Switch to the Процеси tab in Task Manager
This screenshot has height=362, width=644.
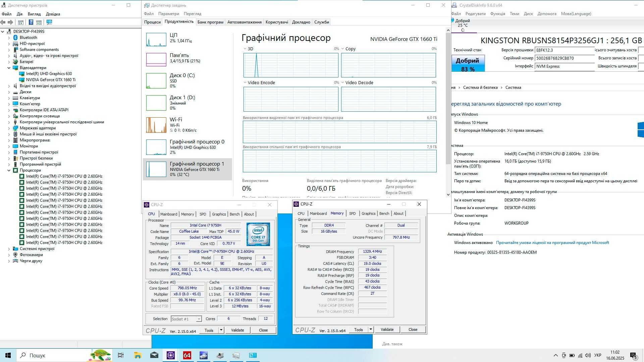click(x=152, y=22)
